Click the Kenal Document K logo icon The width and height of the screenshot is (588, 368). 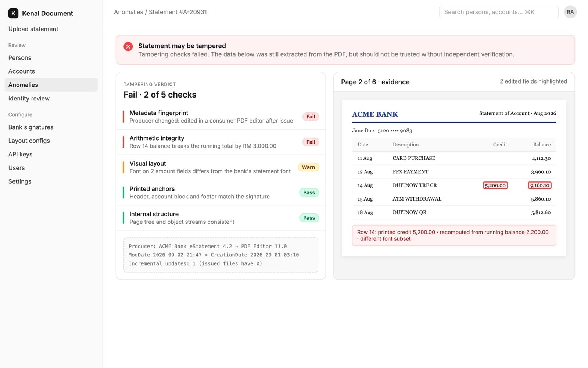(x=13, y=13)
